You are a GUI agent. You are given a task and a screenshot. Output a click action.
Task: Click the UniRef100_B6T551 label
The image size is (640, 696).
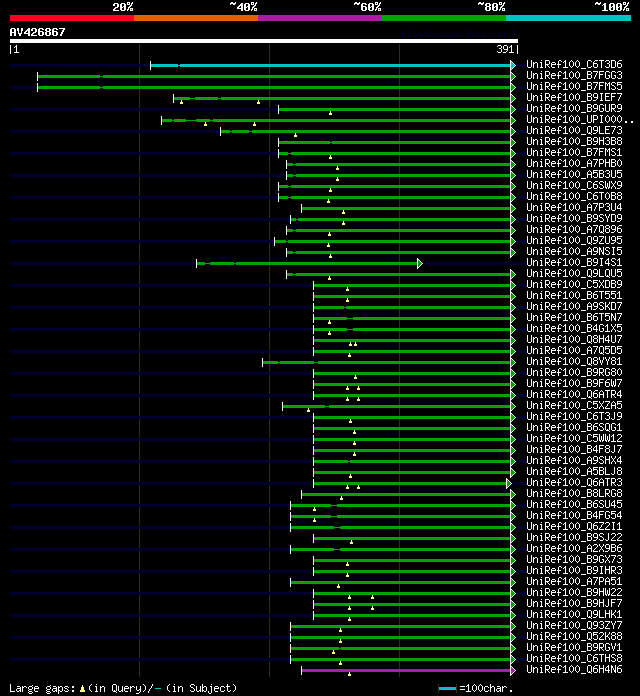click(574, 295)
